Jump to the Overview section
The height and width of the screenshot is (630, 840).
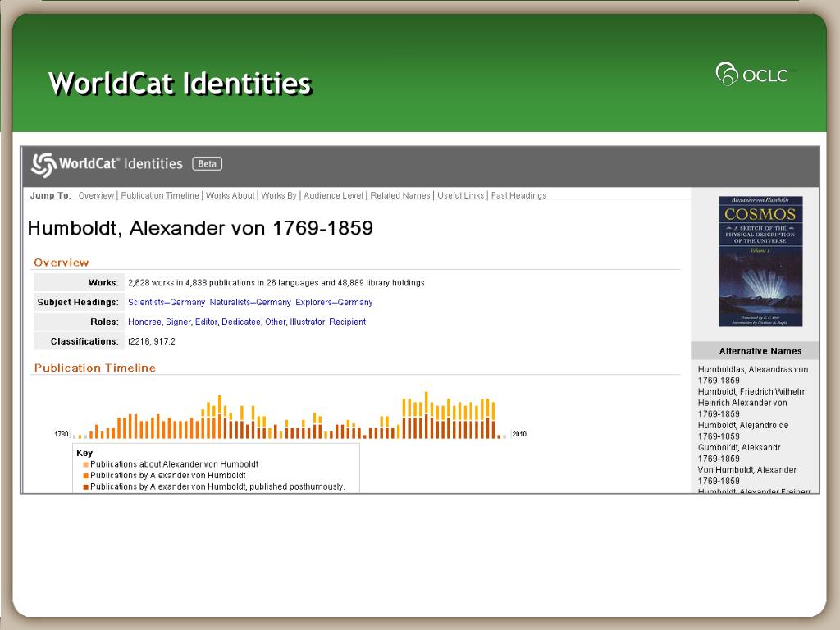96,195
